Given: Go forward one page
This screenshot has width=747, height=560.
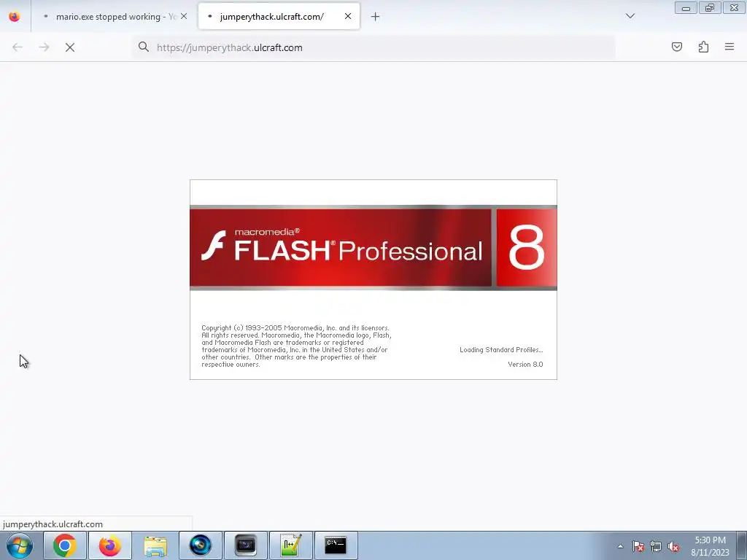Looking at the screenshot, I should pos(44,47).
